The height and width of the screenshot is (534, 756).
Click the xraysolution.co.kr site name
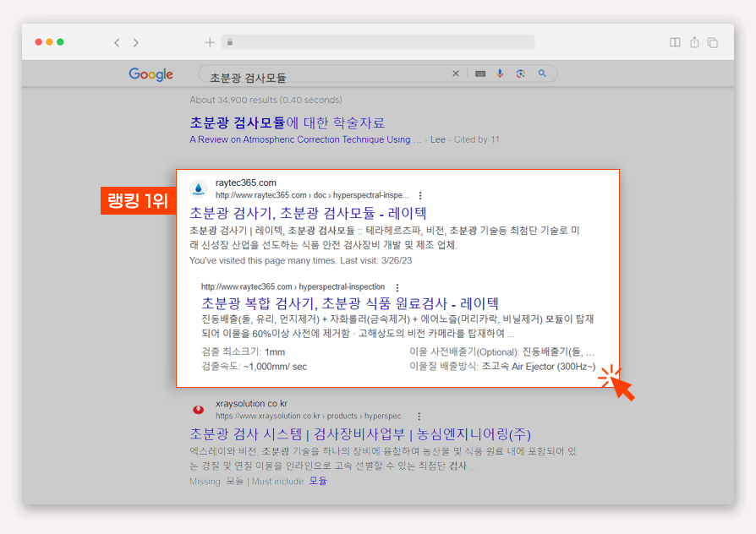pyautogui.click(x=252, y=403)
